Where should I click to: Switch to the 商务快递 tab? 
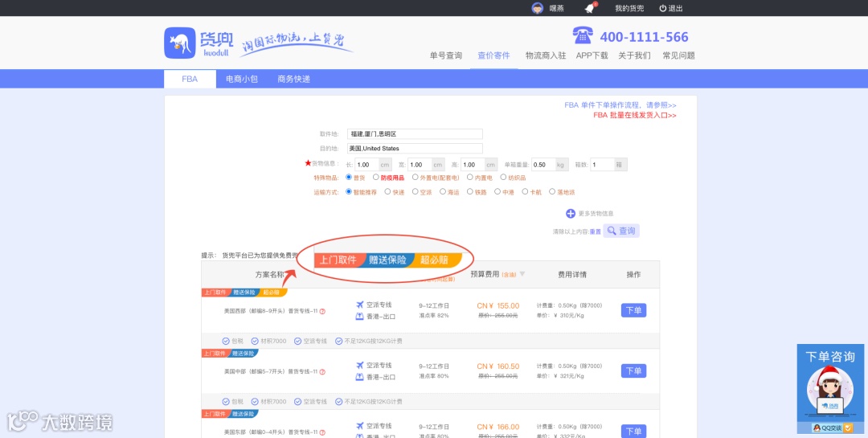pos(293,80)
